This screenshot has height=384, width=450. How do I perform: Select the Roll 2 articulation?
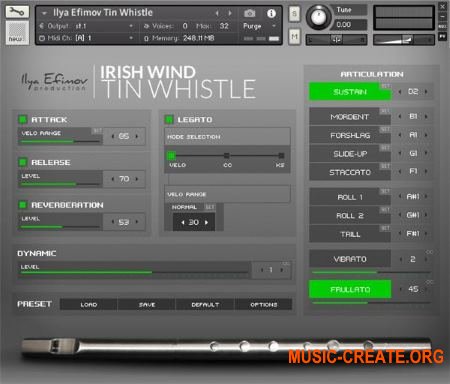click(x=350, y=216)
